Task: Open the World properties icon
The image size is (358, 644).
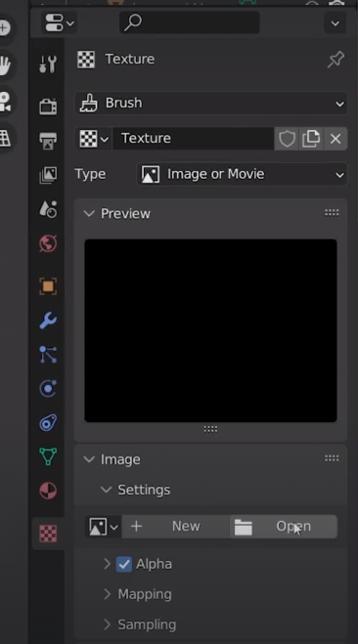Action: 48,244
